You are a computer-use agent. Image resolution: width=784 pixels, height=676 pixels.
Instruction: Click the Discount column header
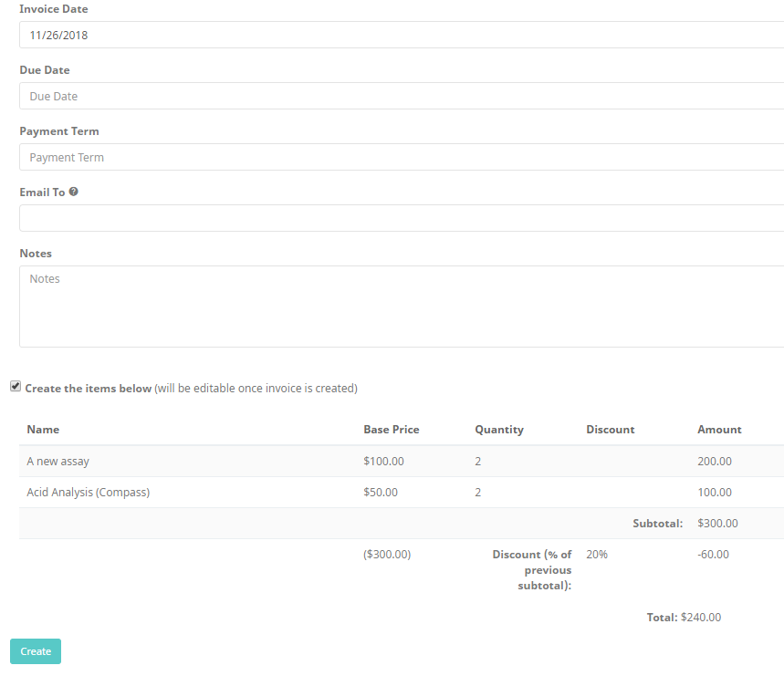pos(610,430)
